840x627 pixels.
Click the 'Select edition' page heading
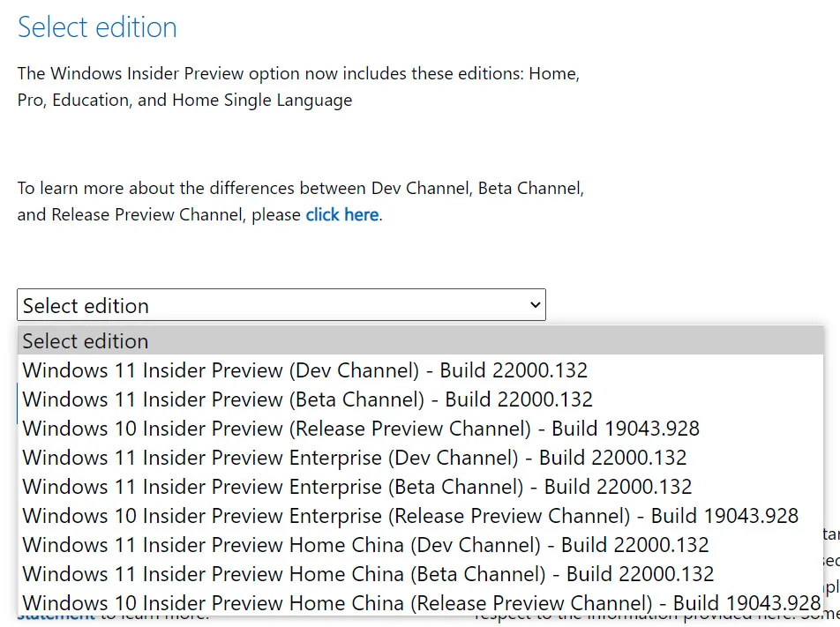[x=97, y=26]
